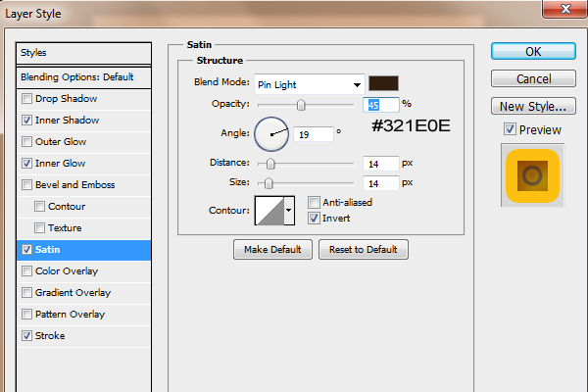Open the satin color swatch
The width and height of the screenshot is (588, 392).
pos(383,83)
